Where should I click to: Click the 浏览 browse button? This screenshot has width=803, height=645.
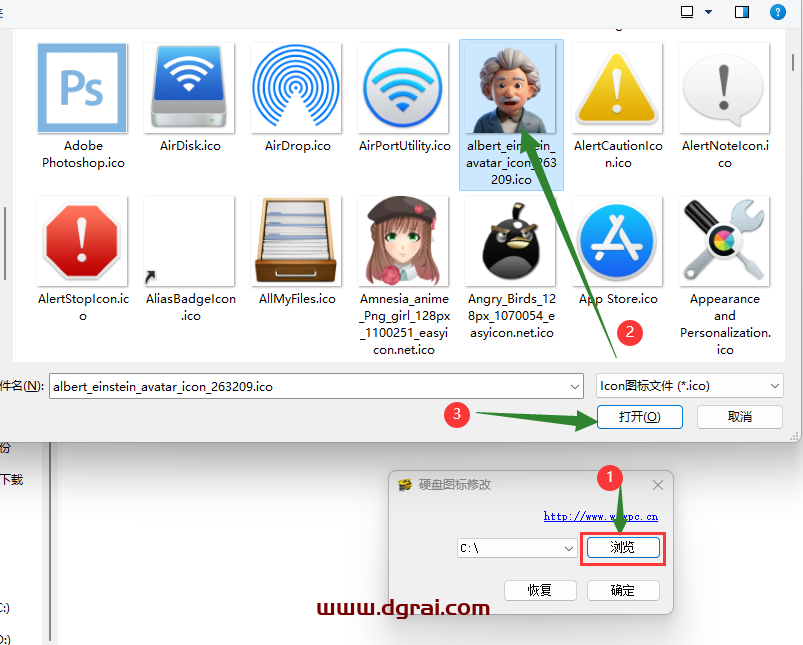point(623,548)
